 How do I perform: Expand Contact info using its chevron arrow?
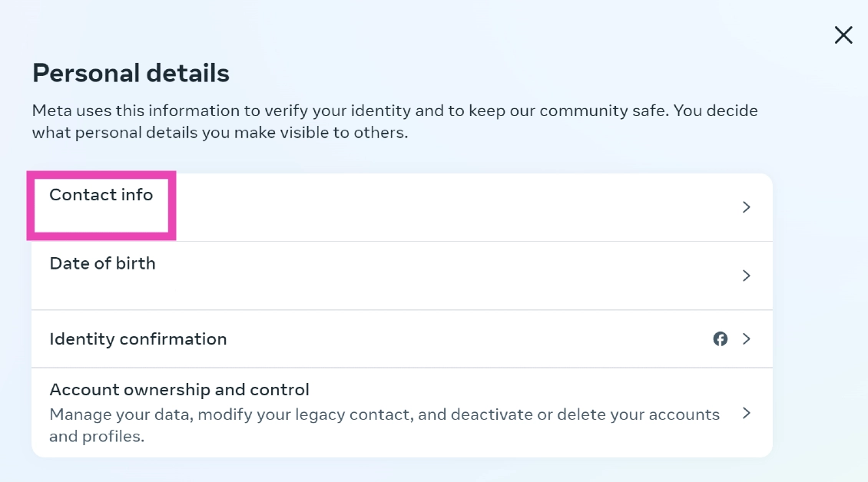tap(746, 207)
